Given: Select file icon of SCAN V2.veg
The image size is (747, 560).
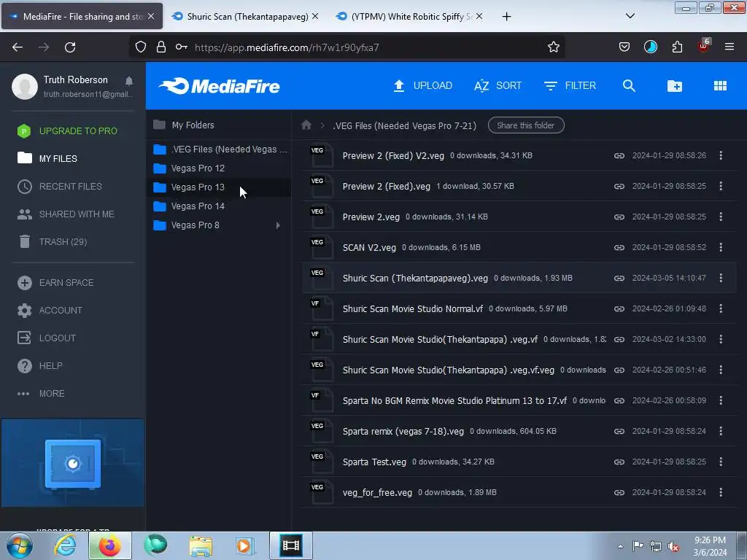Looking at the screenshot, I should tap(322, 248).
